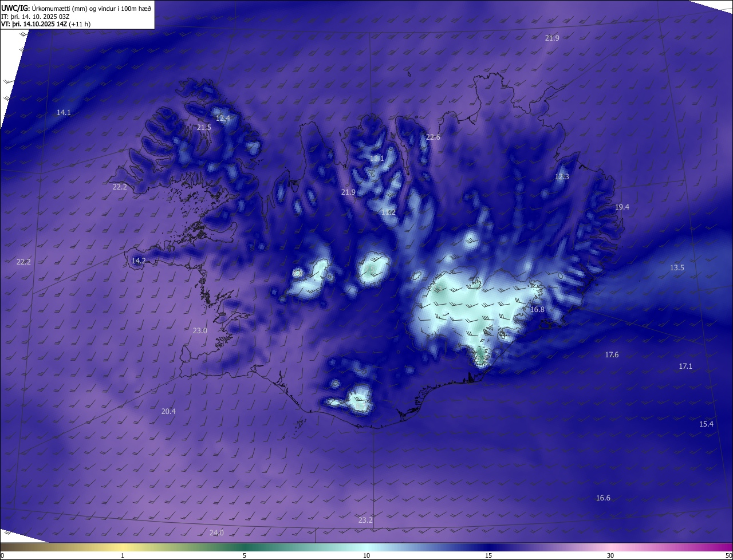Click the colour scale tick label 1
Viewport: 733px width, 560px height.
pyautogui.click(x=123, y=555)
